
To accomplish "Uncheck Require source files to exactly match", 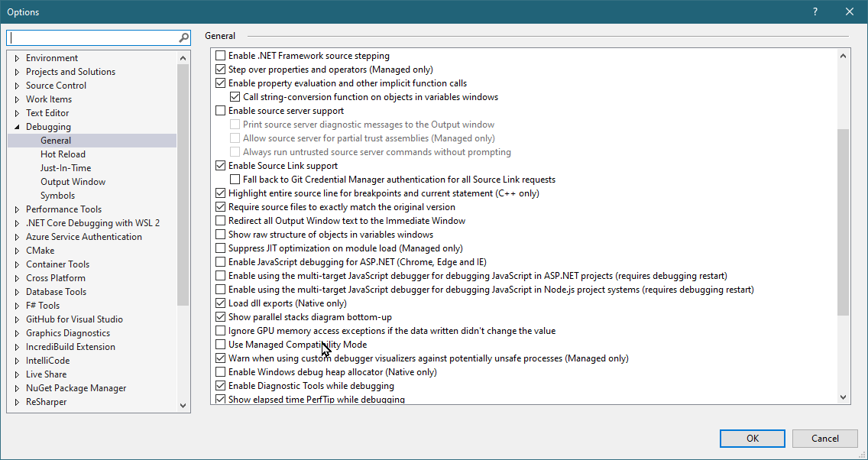I will 220,207.
